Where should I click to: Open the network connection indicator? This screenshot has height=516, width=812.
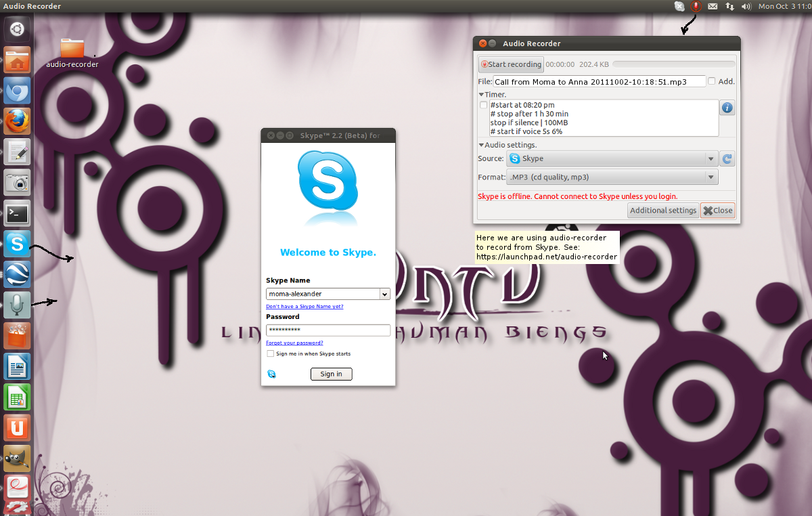(730, 6)
